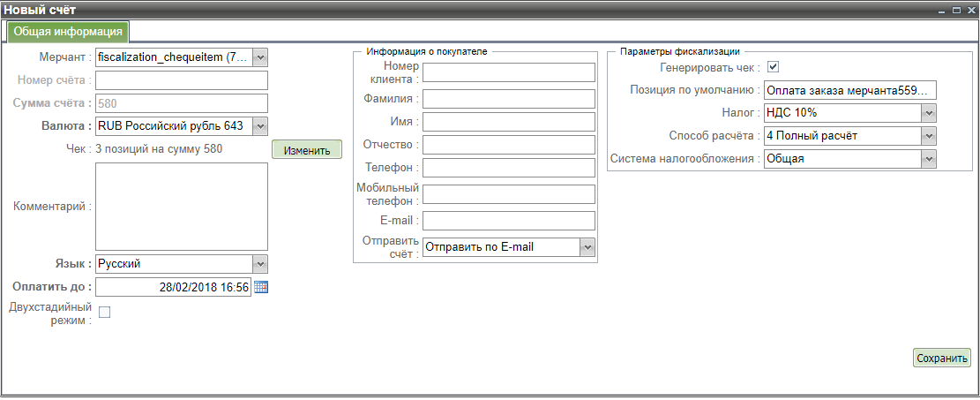Maximize the Новый счёт window
This screenshot has height=400, width=980.
956,9
